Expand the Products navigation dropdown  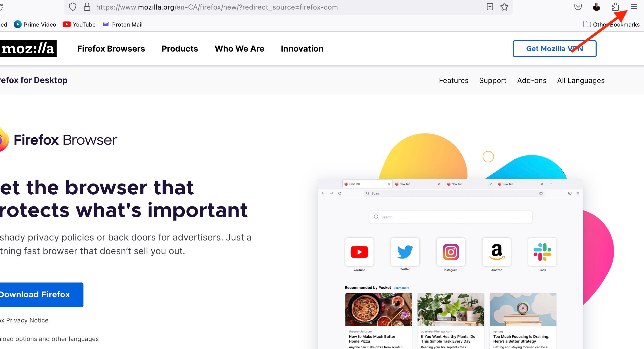point(180,48)
